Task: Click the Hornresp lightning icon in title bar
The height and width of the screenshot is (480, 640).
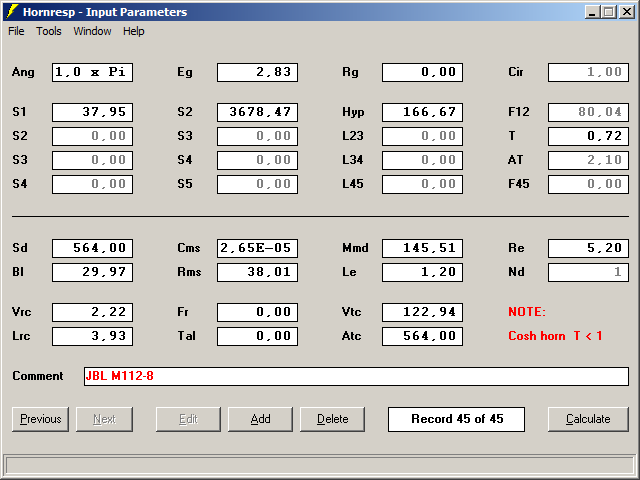Action: click(x=13, y=12)
